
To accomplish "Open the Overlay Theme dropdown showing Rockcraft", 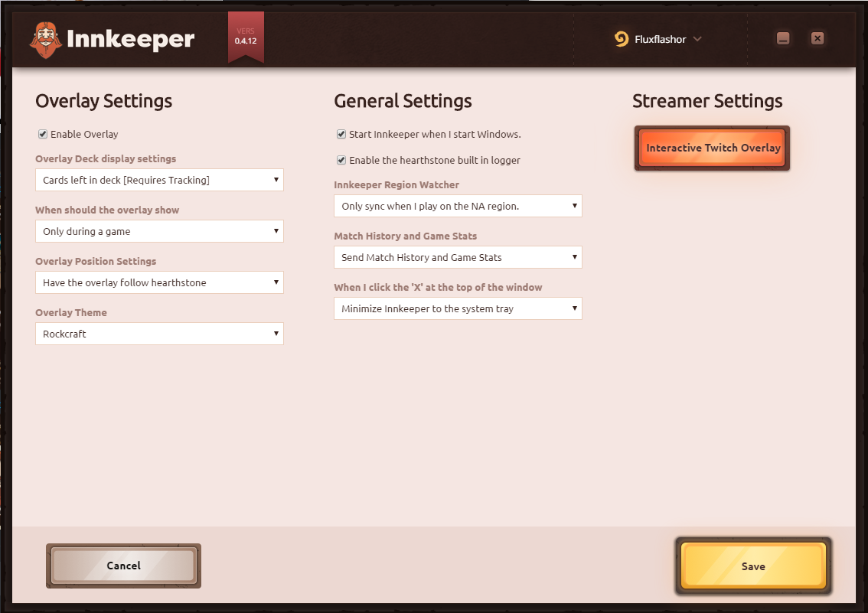I will click(x=158, y=334).
